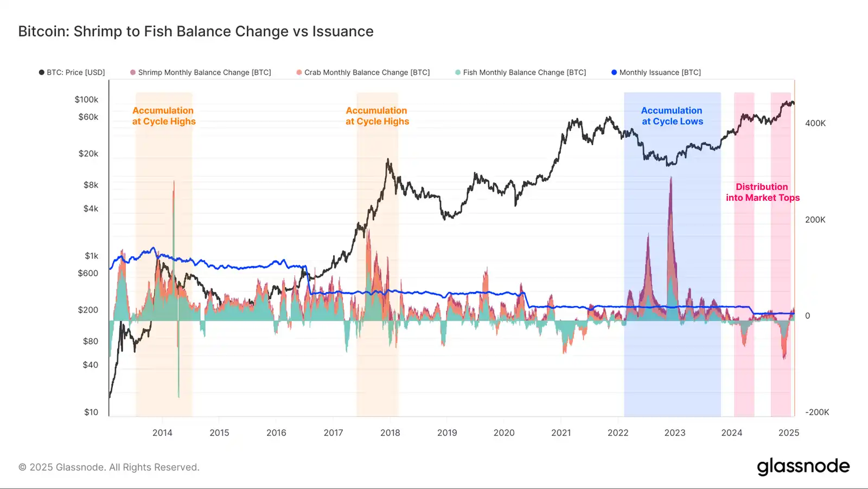Toggle the BTC: Price [USD] series label

76,72
